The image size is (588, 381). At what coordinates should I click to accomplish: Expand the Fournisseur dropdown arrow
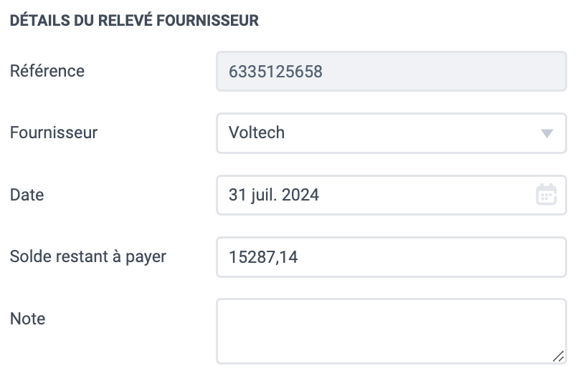547,133
